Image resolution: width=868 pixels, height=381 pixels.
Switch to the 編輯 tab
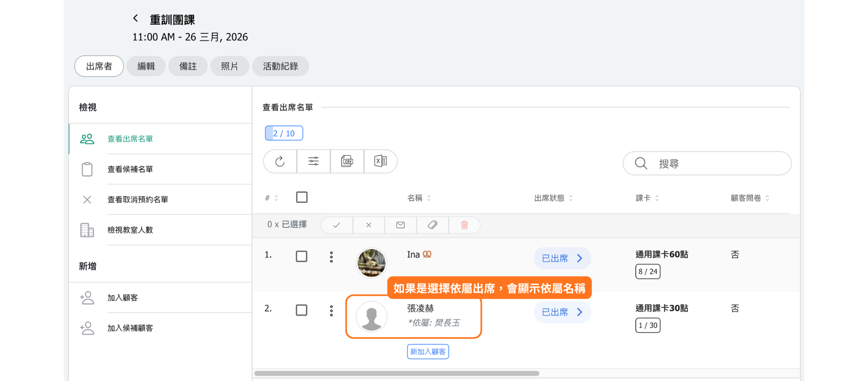click(146, 66)
